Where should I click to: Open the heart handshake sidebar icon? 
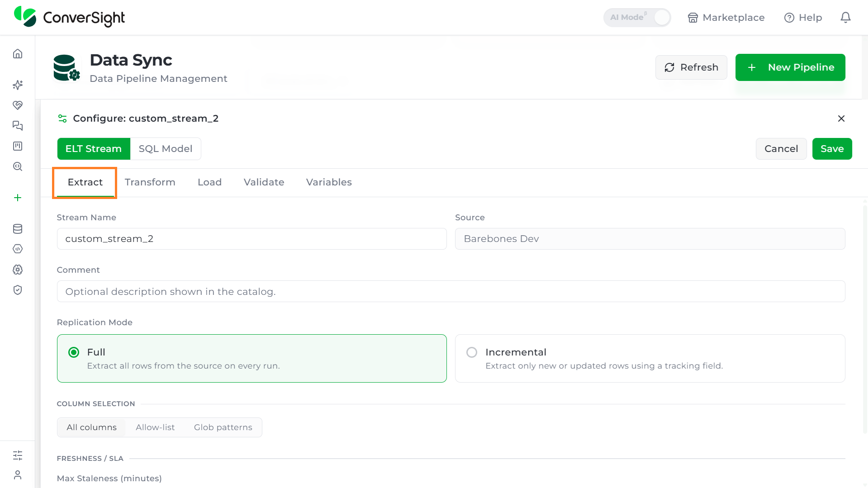pos(18,105)
